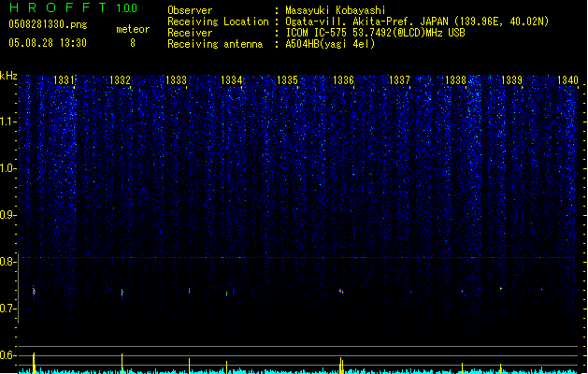
Task: Click the 1339 time marker
Action: click(511, 79)
